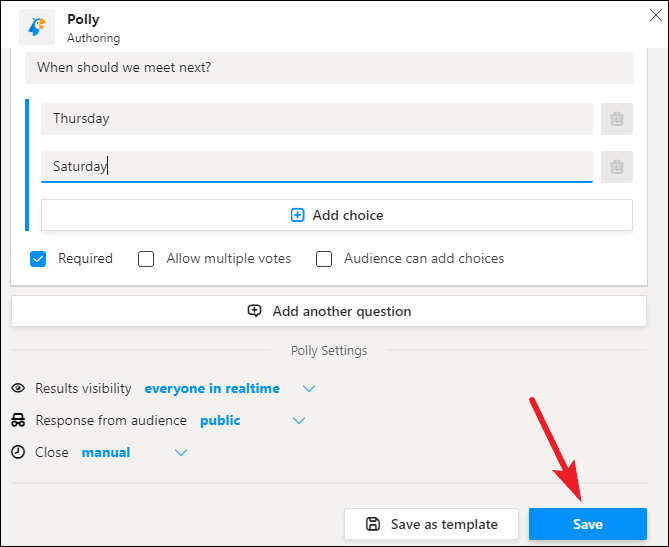This screenshot has width=669, height=547.
Task: Uncheck the Required checkbox
Action: click(38, 259)
